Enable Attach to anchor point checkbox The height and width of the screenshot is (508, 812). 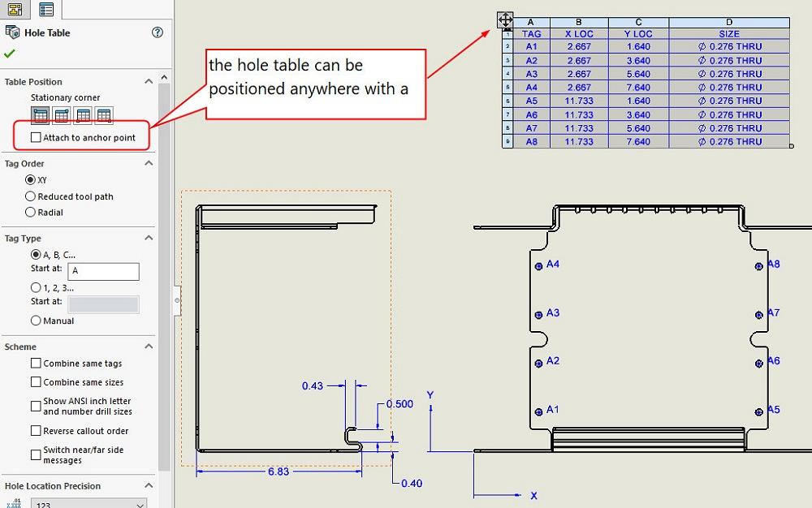pos(36,138)
